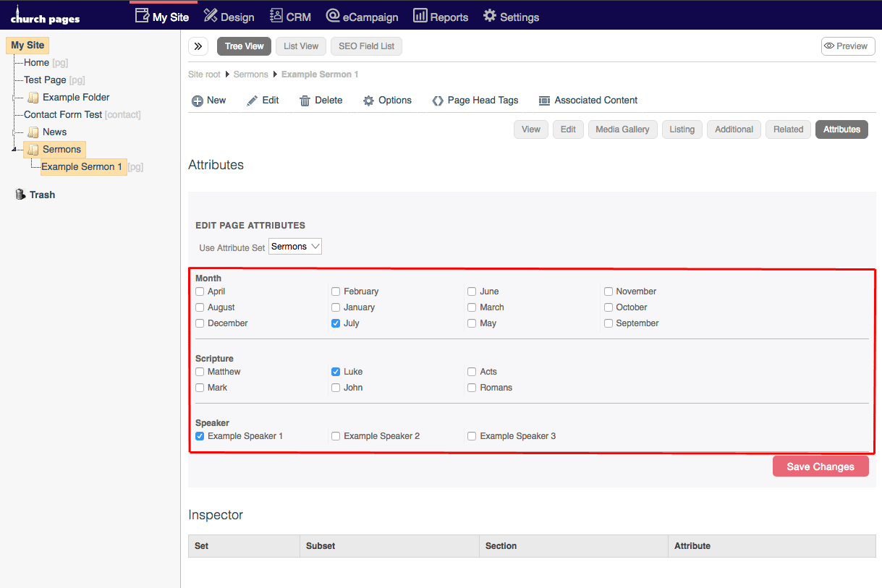The width and height of the screenshot is (882, 588).
Task: Check the December month checkbox
Action: click(200, 323)
